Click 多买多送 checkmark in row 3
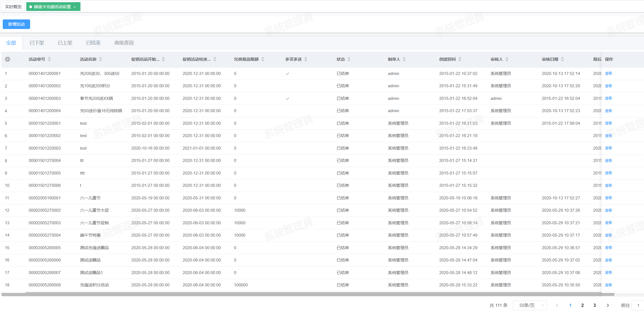Screen dimensions: 644x311 (287, 98)
